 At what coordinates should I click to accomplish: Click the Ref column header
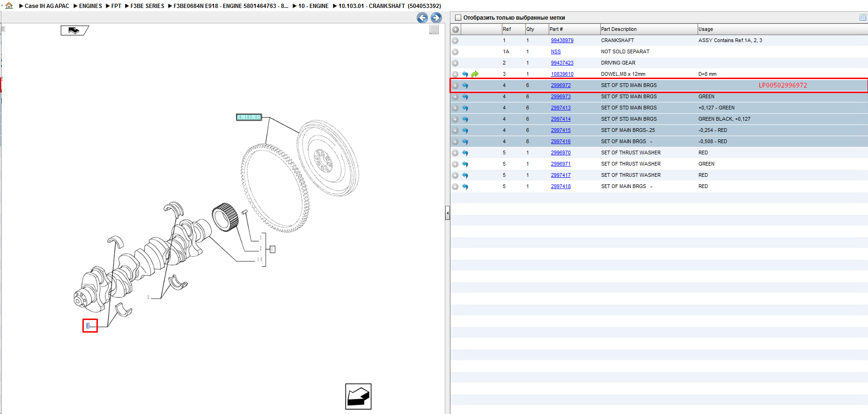(x=513, y=29)
